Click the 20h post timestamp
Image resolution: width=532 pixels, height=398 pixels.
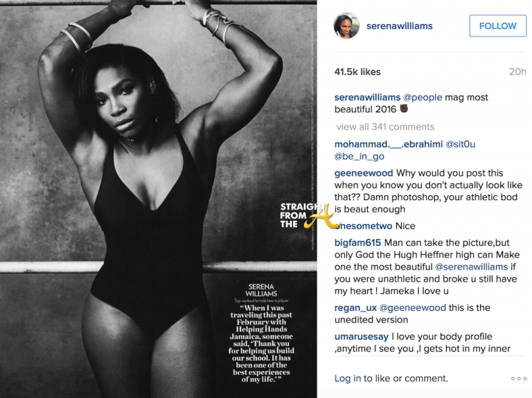[517, 71]
